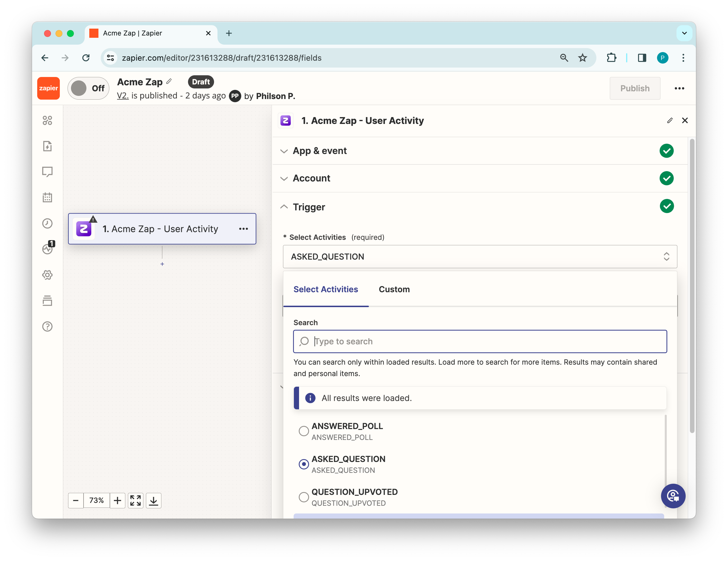
Task: Click the help question mark icon
Action: pos(47,327)
